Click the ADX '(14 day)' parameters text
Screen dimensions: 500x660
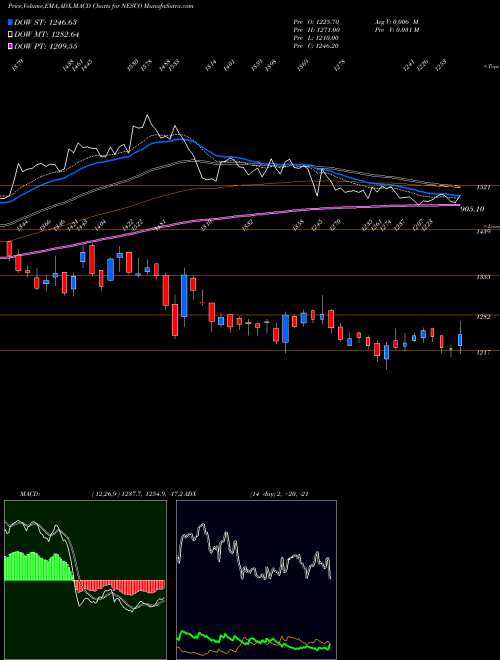[x=265, y=494]
